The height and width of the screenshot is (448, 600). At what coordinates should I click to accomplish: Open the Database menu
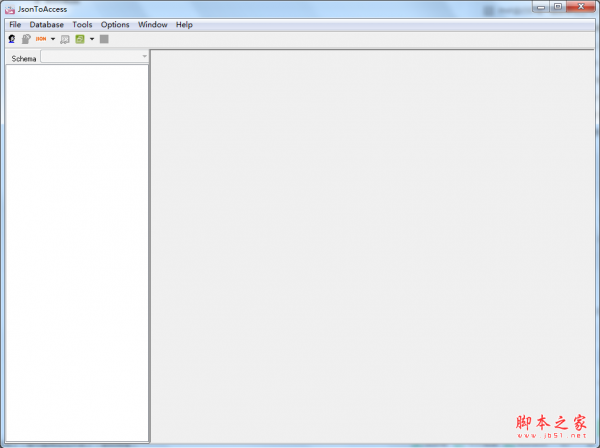tap(47, 25)
